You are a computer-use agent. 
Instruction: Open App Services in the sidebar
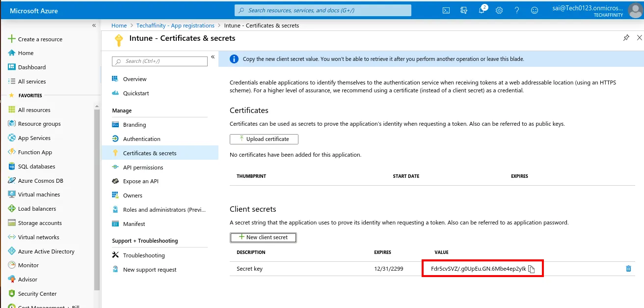[29, 138]
